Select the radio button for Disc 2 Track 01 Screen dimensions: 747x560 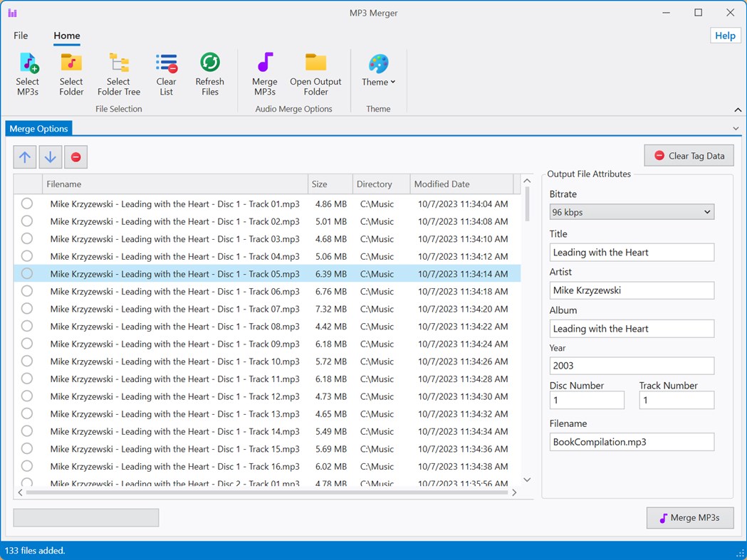click(26, 483)
